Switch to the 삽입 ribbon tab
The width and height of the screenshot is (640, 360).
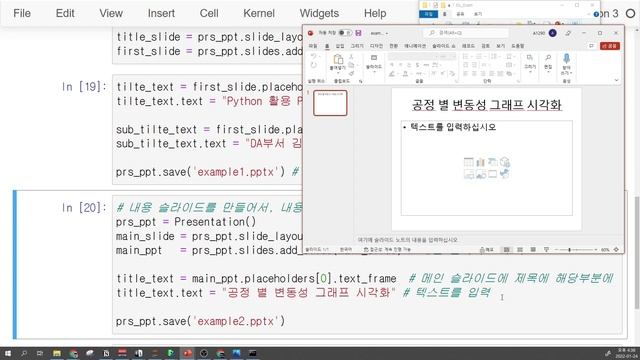point(340,46)
